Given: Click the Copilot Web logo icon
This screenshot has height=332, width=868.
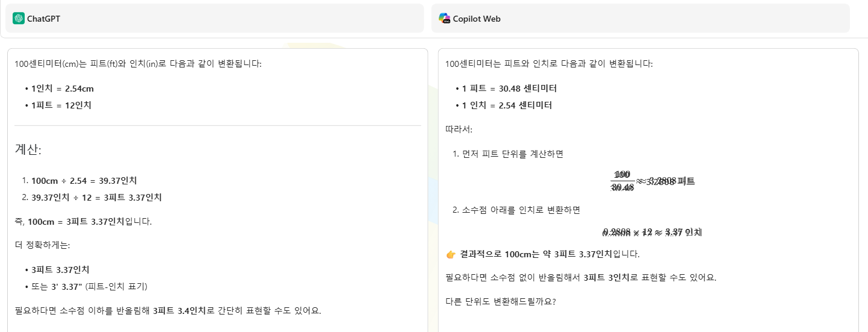Looking at the screenshot, I should point(444,18).
